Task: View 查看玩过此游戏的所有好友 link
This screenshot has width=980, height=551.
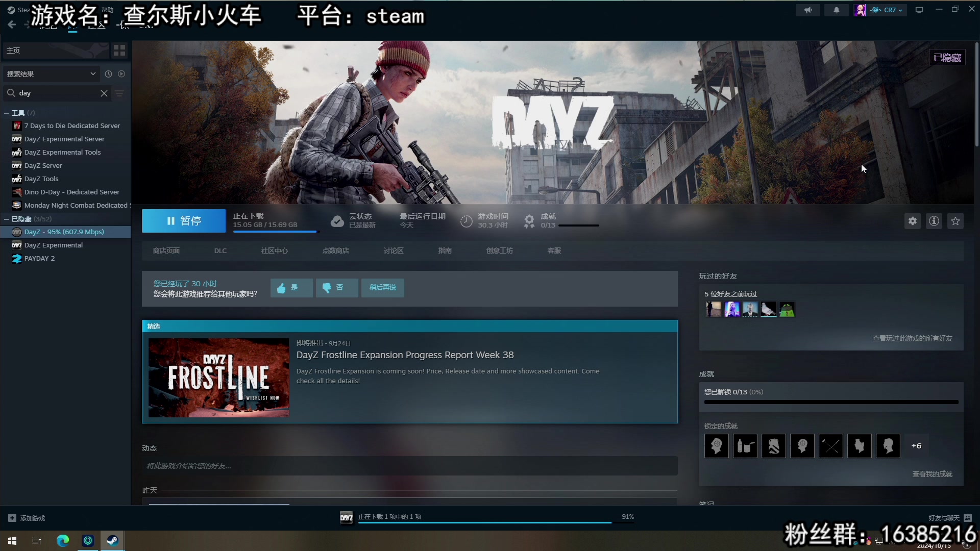Action: coord(912,338)
